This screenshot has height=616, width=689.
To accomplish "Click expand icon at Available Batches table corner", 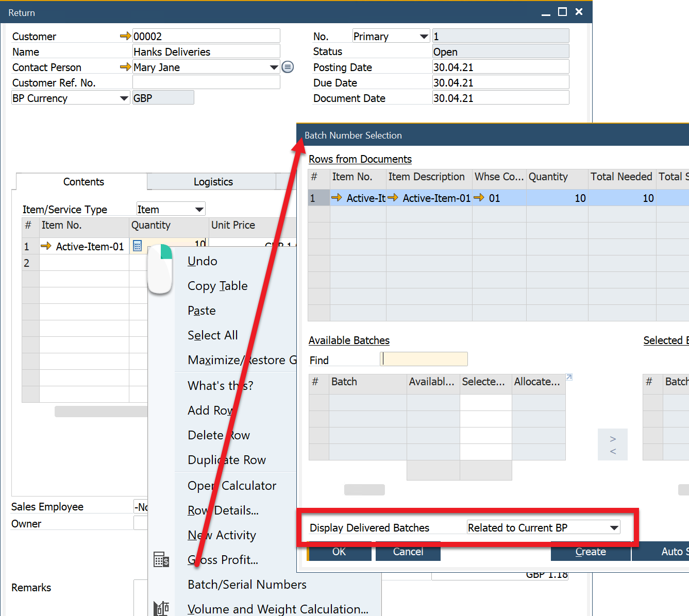I will 569,378.
